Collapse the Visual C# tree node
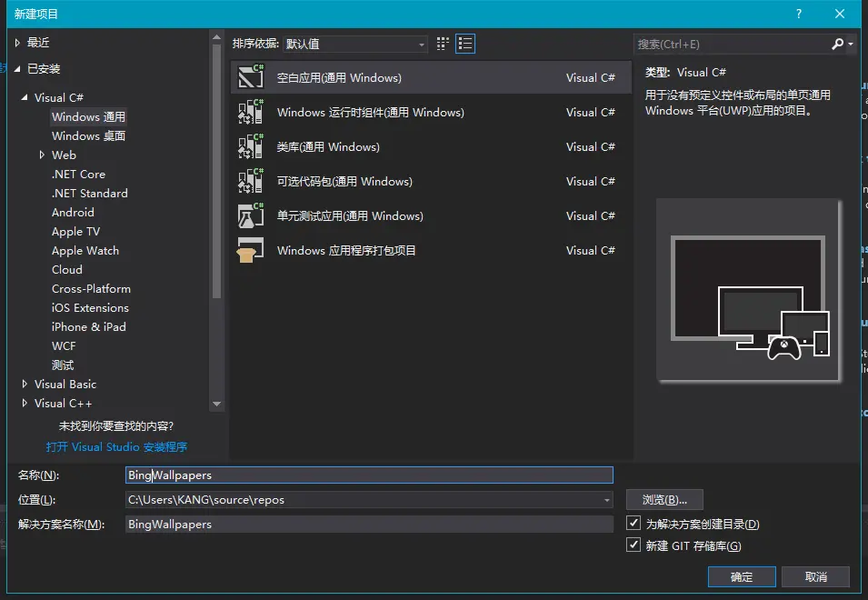 click(x=25, y=97)
